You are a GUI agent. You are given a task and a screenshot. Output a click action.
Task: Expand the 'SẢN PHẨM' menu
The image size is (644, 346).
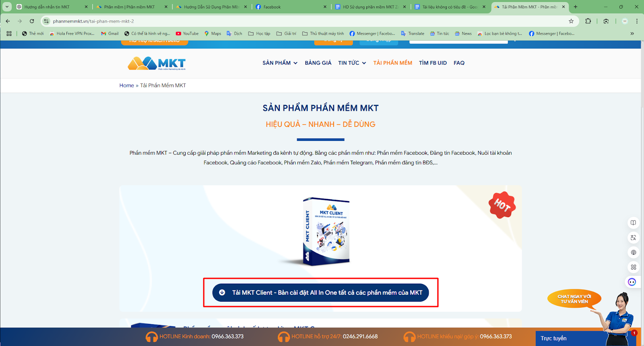(x=280, y=63)
